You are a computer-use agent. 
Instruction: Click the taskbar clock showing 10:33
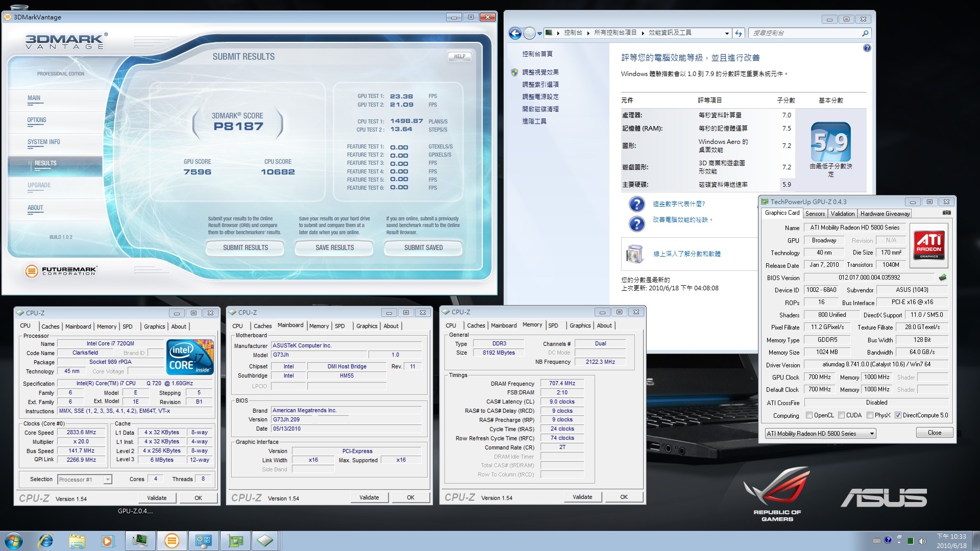point(951,541)
